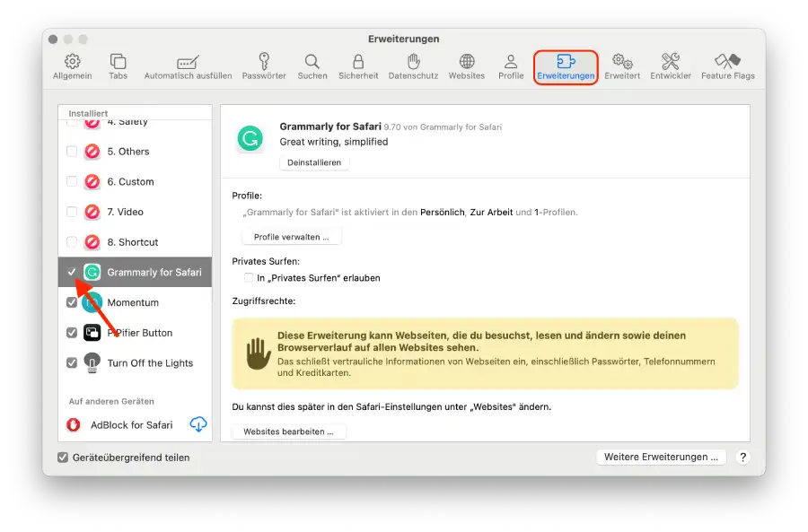Viewport: 808px width, 532px height.
Task: Select the Sicherheit tab
Action: coord(358,66)
